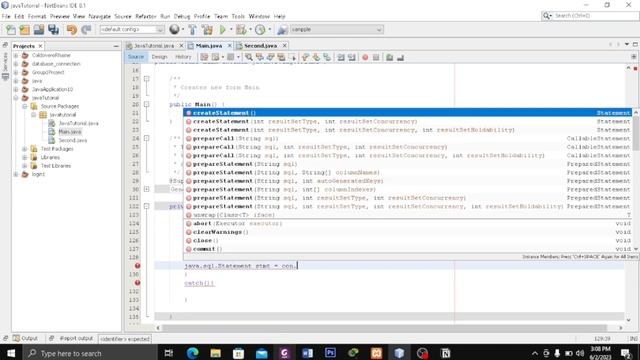This screenshot has width=640, height=360.
Task: Click the Undo arrow icon
Action: coord(72,30)
